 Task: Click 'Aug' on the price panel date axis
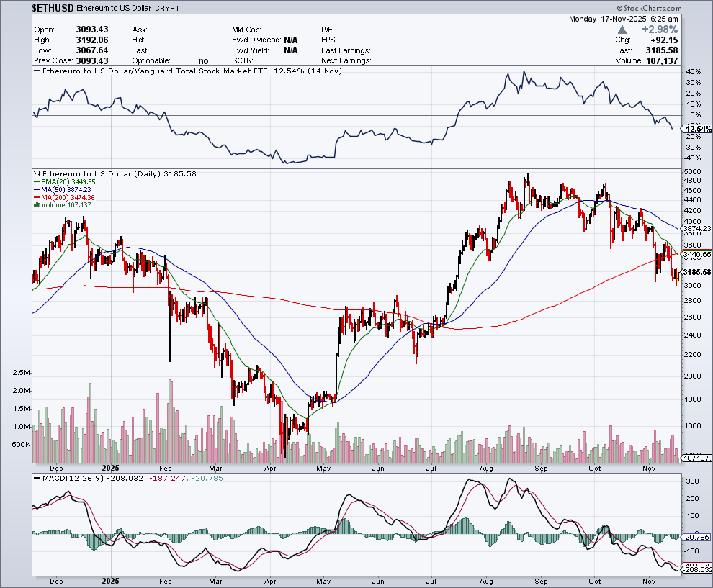[486, 468]
